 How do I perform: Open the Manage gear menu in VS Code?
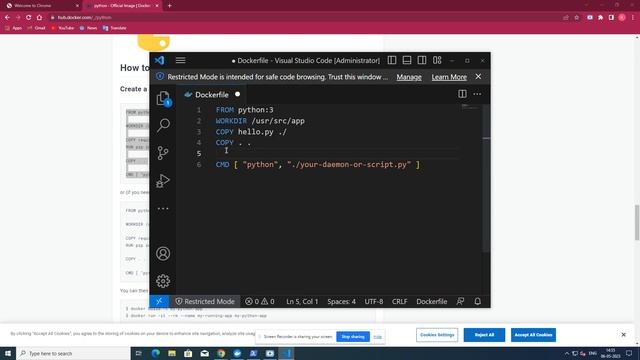coord(163,281)
